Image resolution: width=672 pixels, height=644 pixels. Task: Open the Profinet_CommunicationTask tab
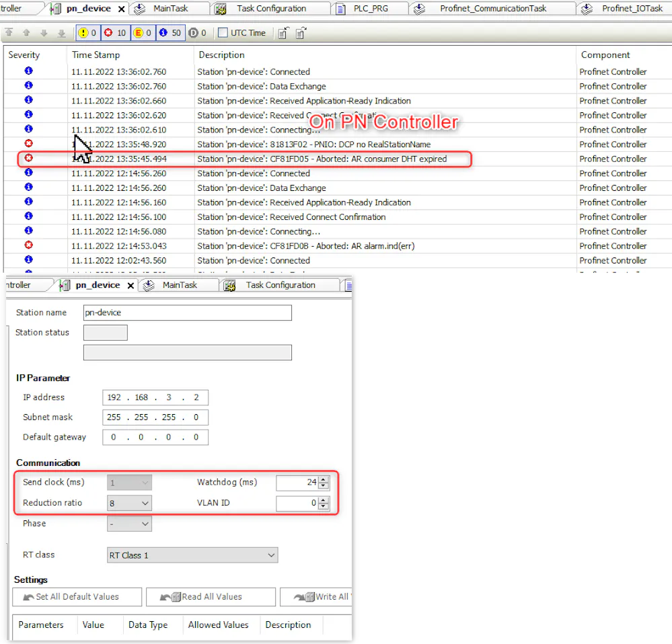(x=492, y=9)
